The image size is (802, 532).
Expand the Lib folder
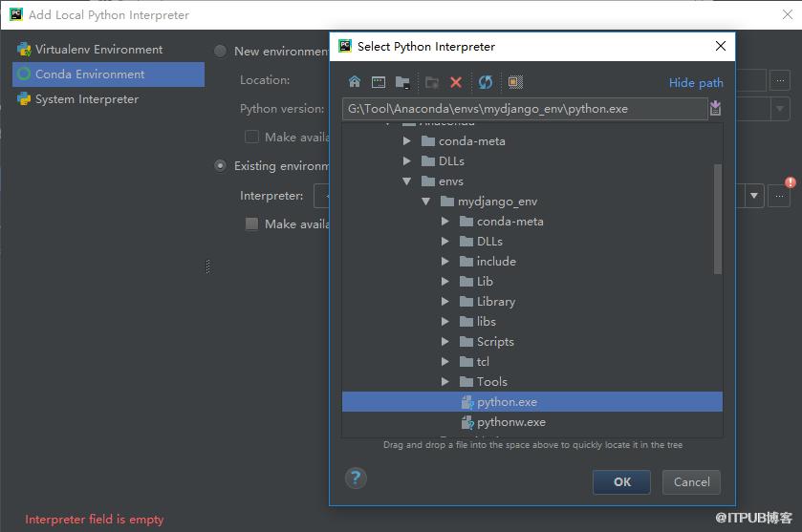click(445, 281)
